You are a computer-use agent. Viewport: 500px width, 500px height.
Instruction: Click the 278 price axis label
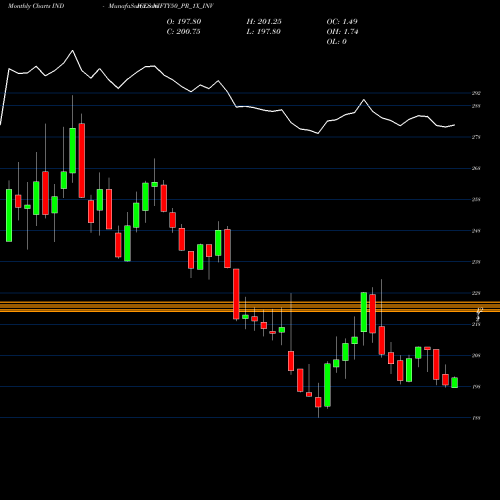click(x=476, y=137)
